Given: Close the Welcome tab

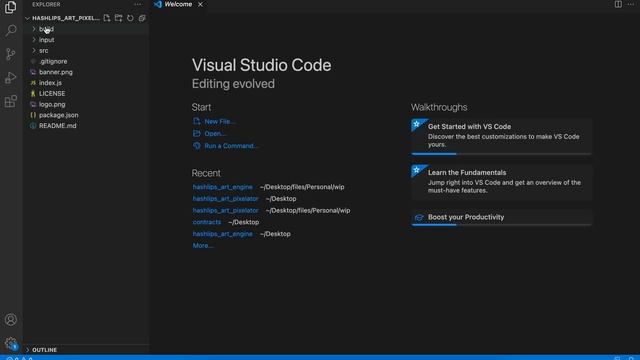Looking at the screenshot, I should click(x=200, y=4).
